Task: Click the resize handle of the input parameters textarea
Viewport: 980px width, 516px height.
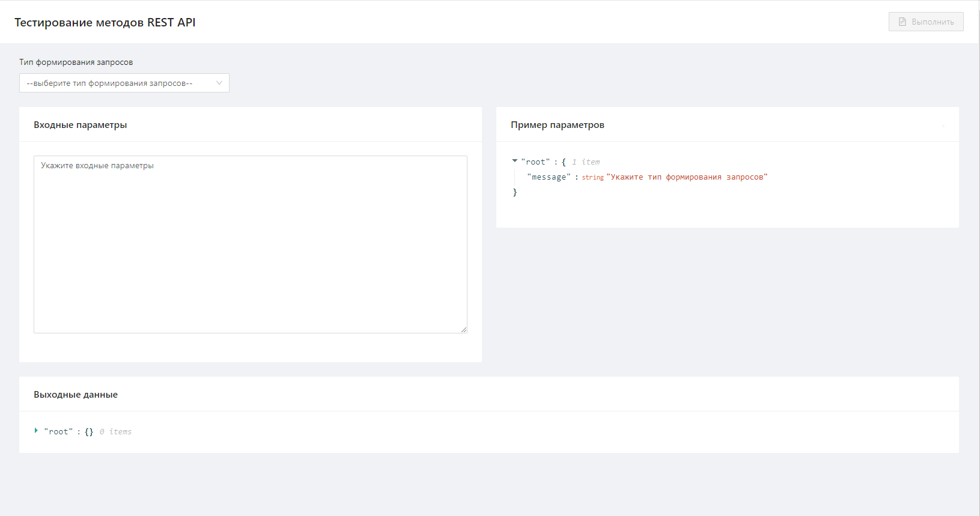Action: coord(464,330)
